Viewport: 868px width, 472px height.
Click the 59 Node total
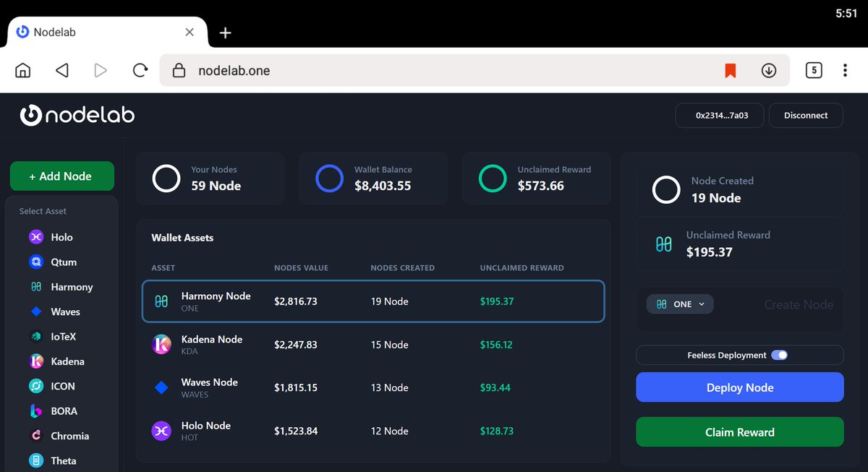[216, 186]
